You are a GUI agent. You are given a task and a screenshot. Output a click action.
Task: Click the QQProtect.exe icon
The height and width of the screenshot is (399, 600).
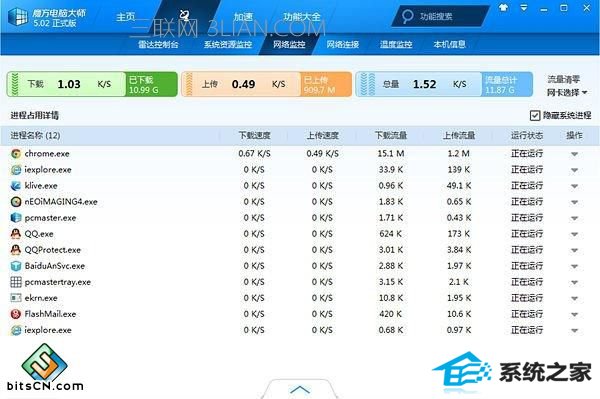[x=16, y=250]
